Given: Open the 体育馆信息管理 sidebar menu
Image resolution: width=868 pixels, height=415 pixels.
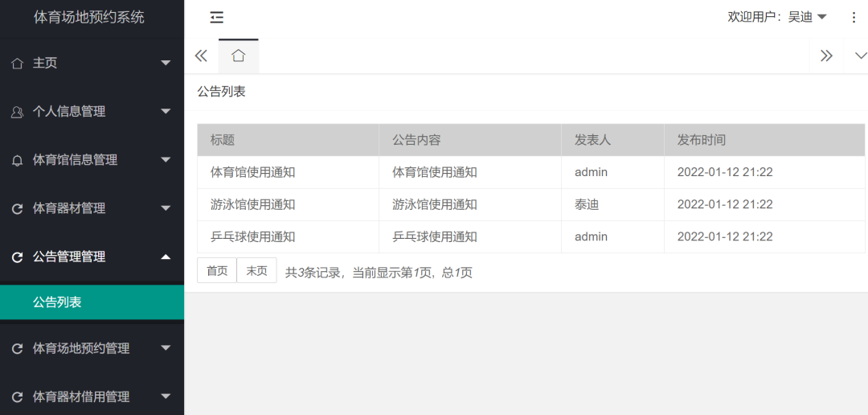Looking at the screenshot, I should coord(92,160).
